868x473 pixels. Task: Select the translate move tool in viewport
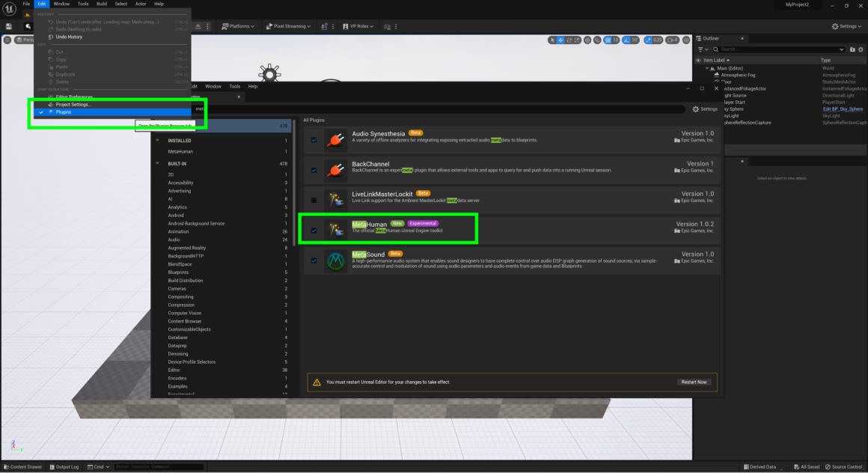coord(560,40)
